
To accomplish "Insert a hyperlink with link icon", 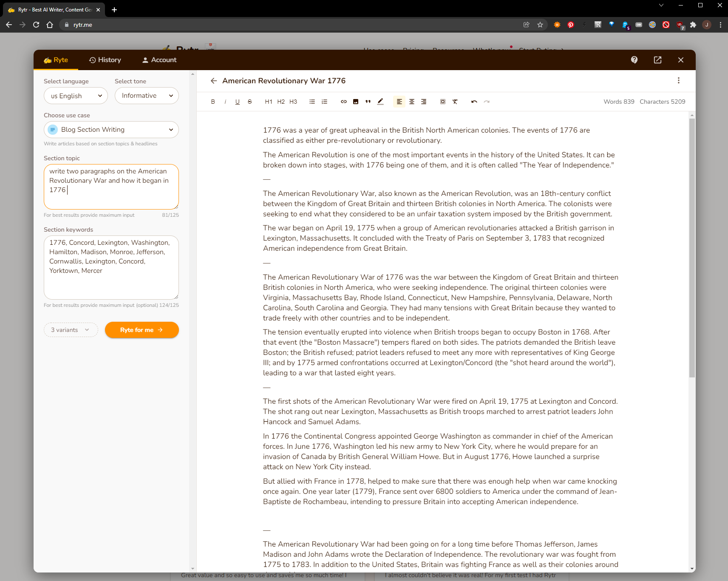I will click(x=344, y=102).
